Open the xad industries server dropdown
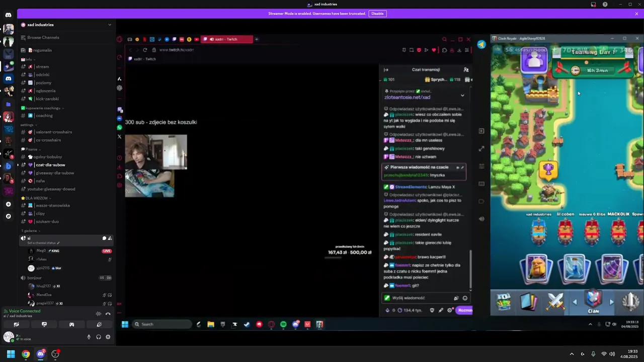This screenshot has height=362, width=644. [110, 25]
